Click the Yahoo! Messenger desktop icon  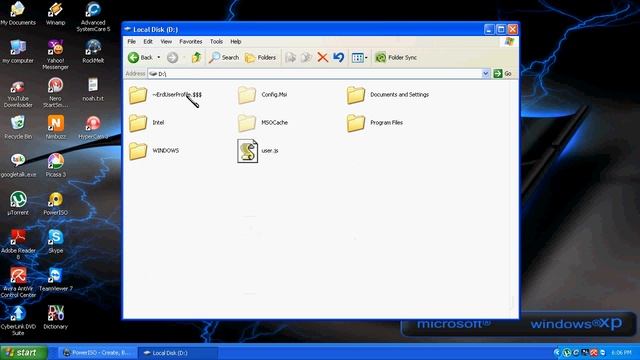point(56,55)
